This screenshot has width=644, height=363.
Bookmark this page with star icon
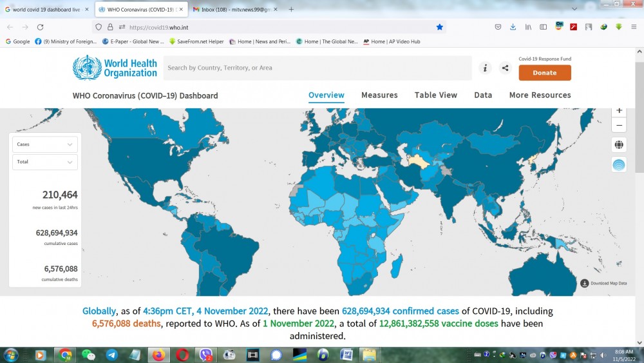coord(440,27)
